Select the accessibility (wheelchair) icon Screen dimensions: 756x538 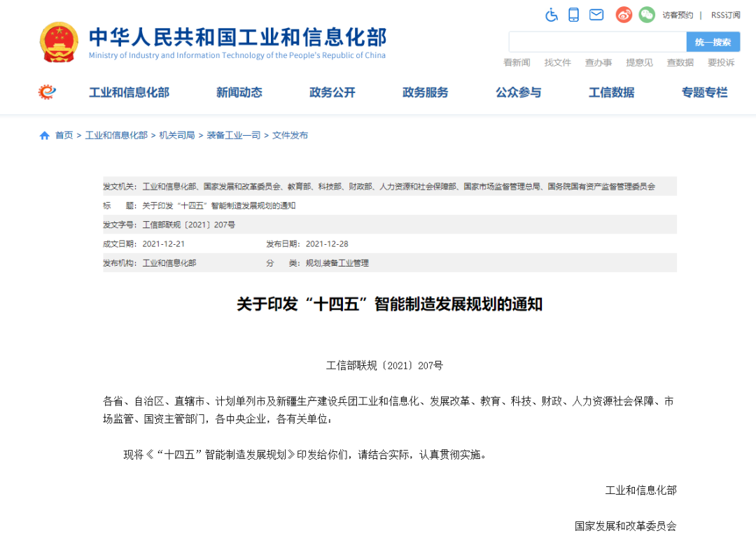pyautogui.click(x=551, y=14)
